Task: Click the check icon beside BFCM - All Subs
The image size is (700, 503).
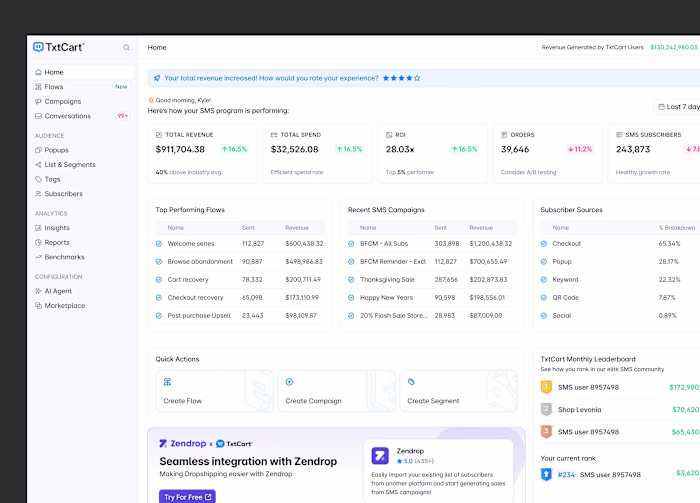Action: point(351,244)
